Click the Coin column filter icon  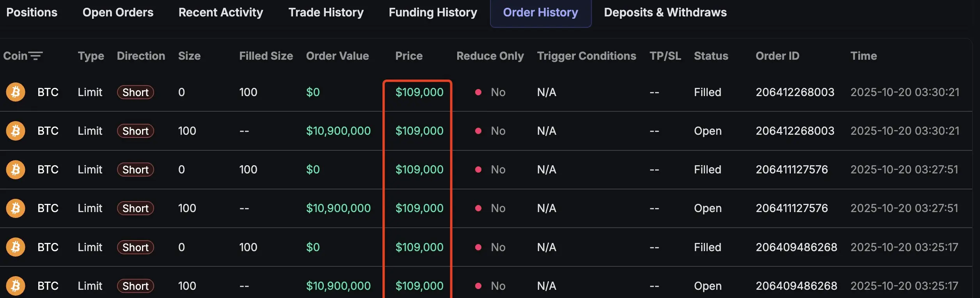pyautogui.click(x=36, y=56)
